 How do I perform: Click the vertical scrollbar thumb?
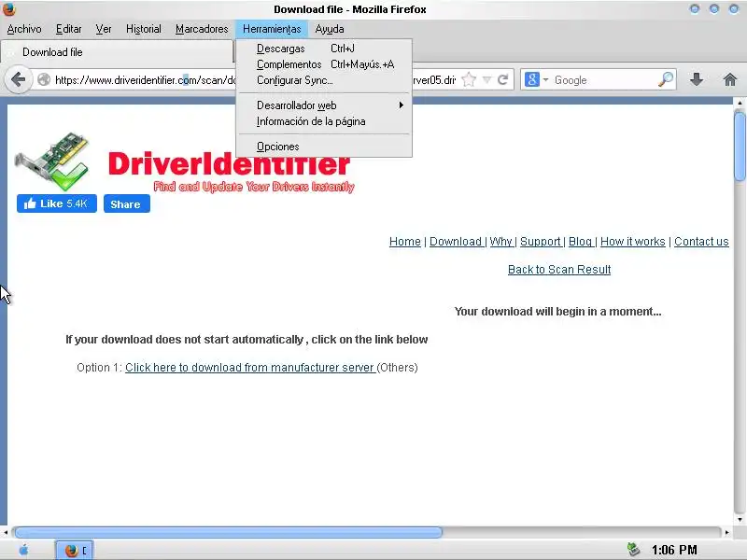(x=740, y=146)
